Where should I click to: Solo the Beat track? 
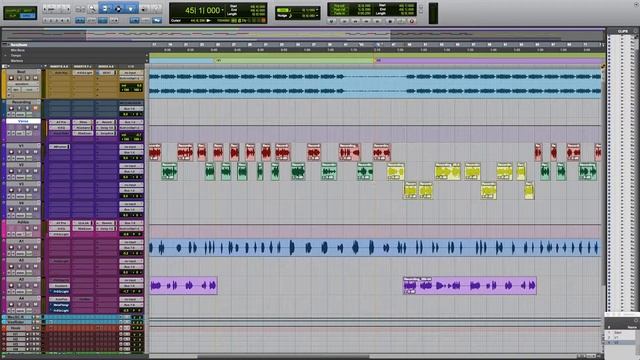coord(27,78)
